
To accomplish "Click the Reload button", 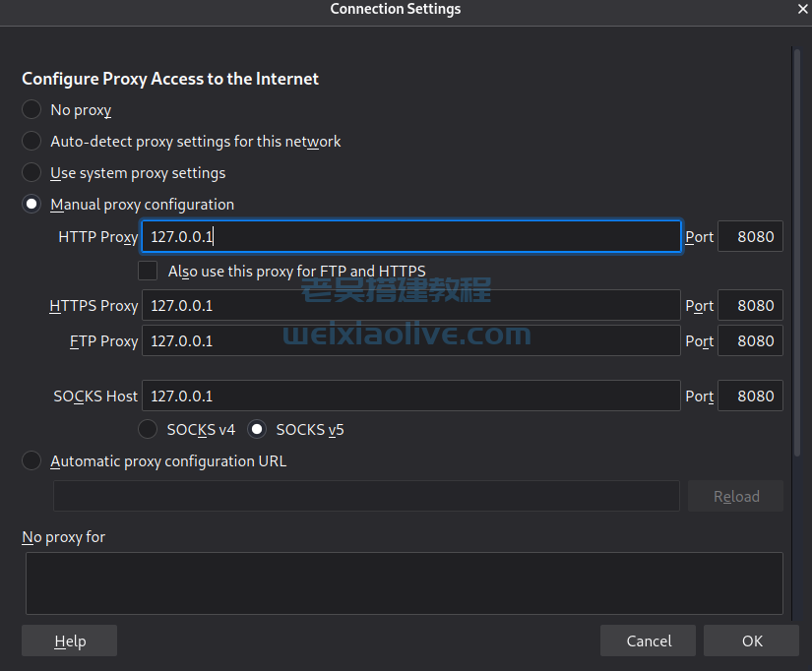I will [735, 496].
